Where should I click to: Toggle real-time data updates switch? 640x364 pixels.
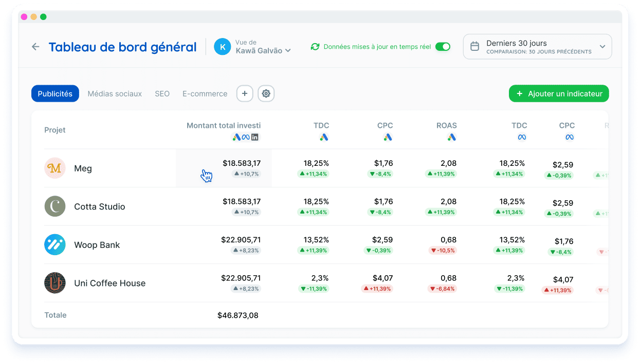pyautogui.click(x=443, y=47)
